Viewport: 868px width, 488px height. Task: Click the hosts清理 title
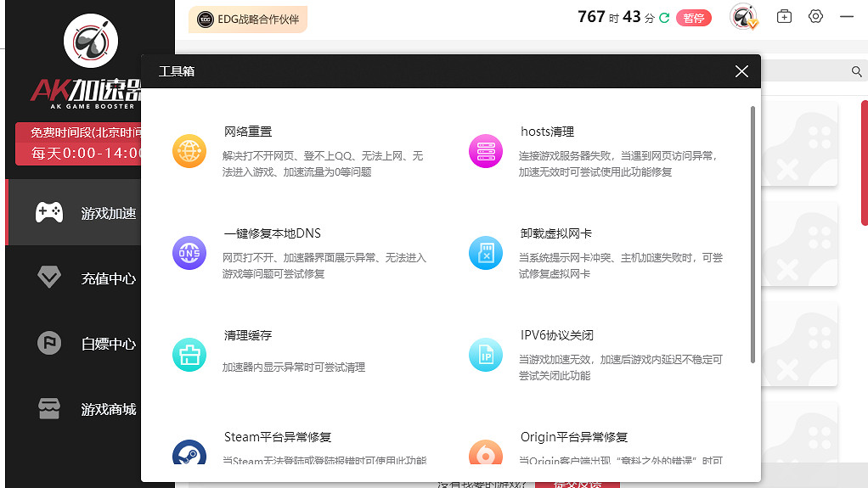coord(547,132)
